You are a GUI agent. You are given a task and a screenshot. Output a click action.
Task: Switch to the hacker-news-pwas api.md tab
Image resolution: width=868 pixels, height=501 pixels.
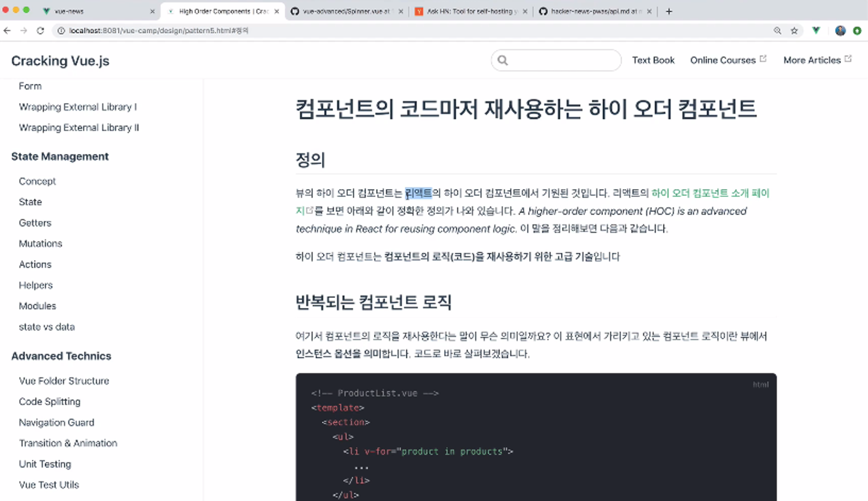pos(595,11)
